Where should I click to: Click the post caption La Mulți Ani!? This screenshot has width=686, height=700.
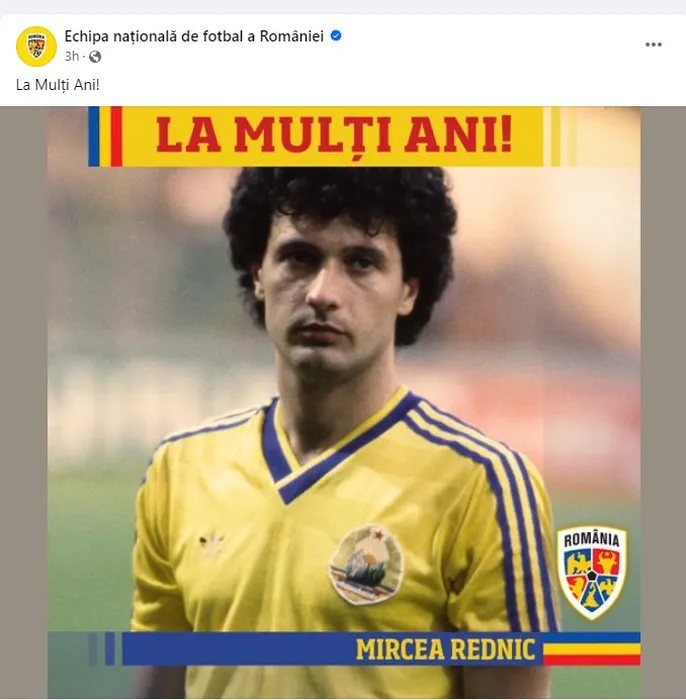[x=58, y=85]
